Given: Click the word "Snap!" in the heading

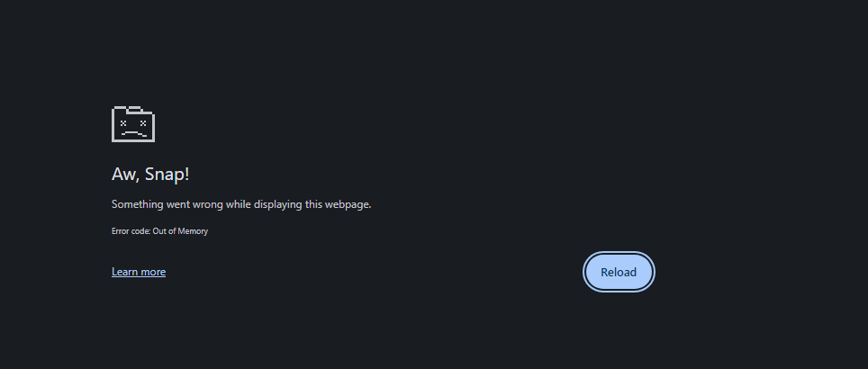Looking at the screenshot, I should coord(167,175).
